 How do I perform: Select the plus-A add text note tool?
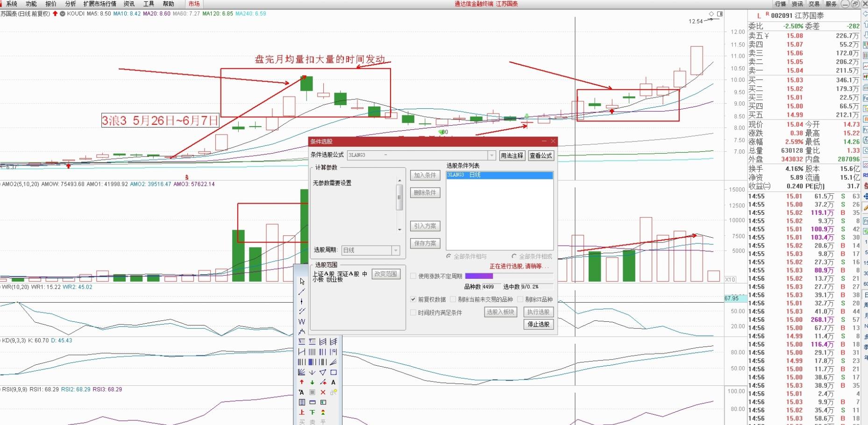302,392
